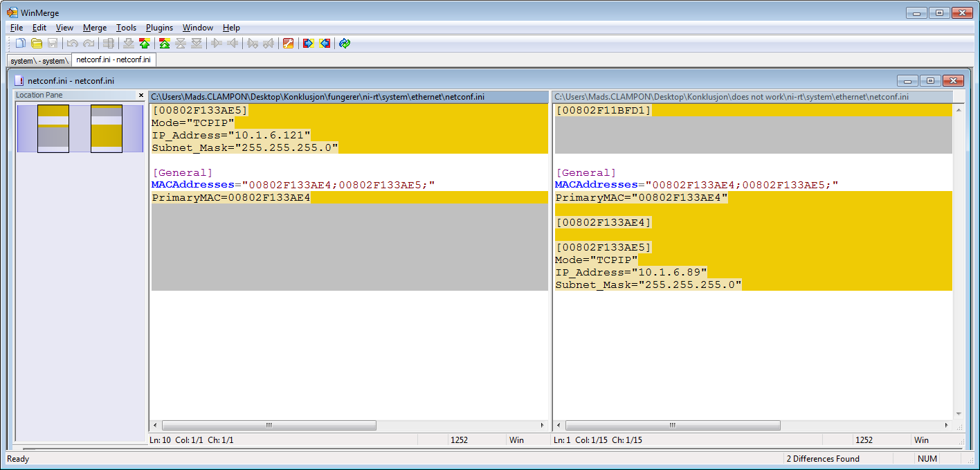Screen dimensions: 980x470
Task: Open the View menu
Action: [x=64, y=28]
